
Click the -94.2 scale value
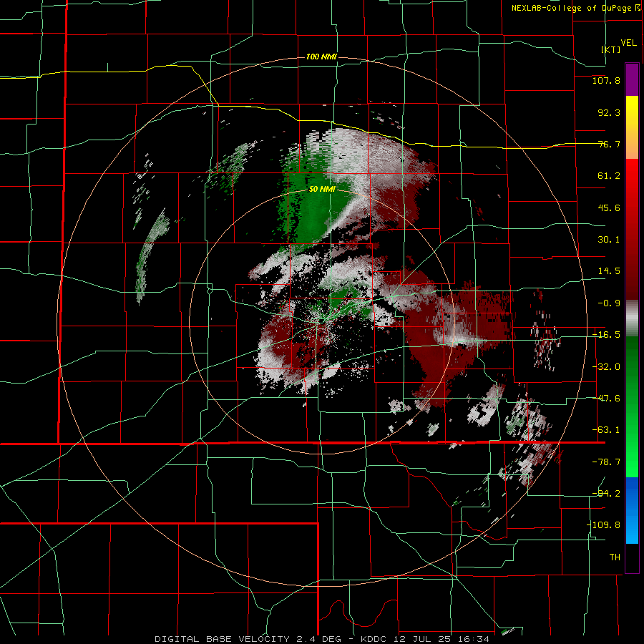(x=606, y=493)
